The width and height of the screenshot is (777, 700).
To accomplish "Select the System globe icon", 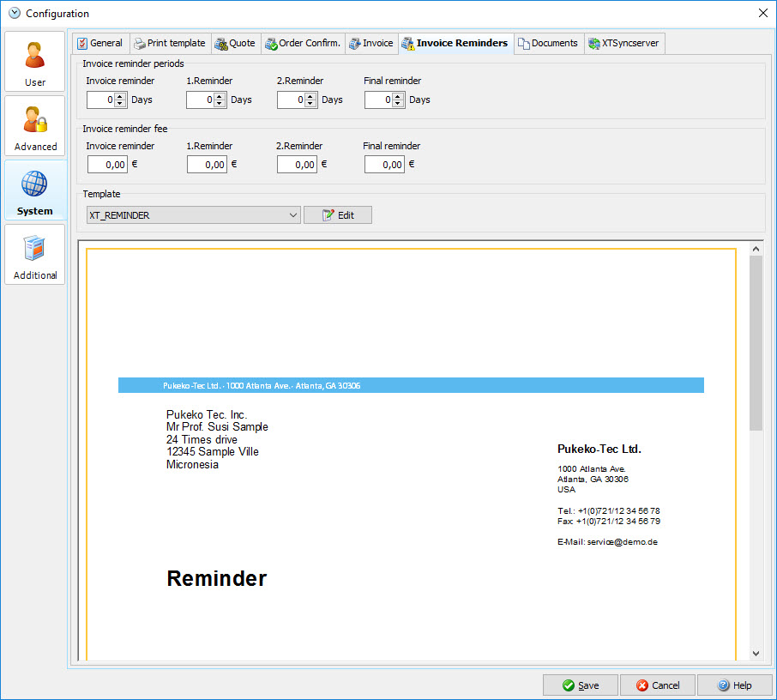I will (x=34, y=184).
